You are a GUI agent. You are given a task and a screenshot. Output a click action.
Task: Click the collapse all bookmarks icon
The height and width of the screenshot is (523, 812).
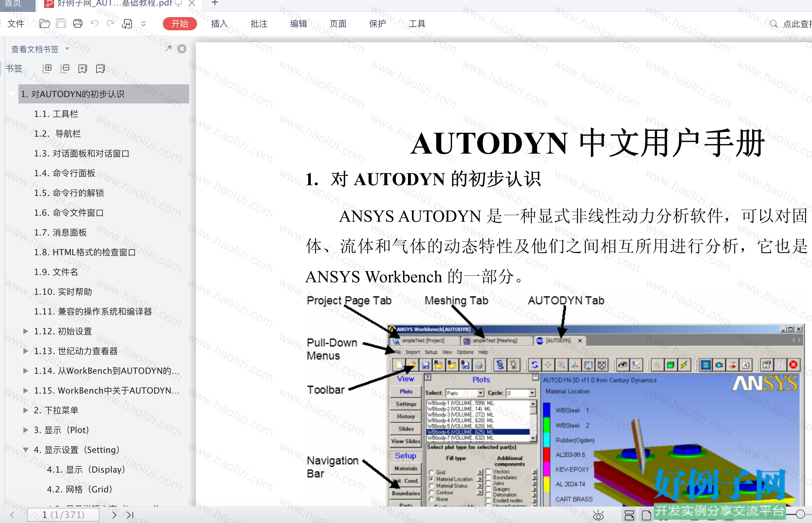click(65, 69)
